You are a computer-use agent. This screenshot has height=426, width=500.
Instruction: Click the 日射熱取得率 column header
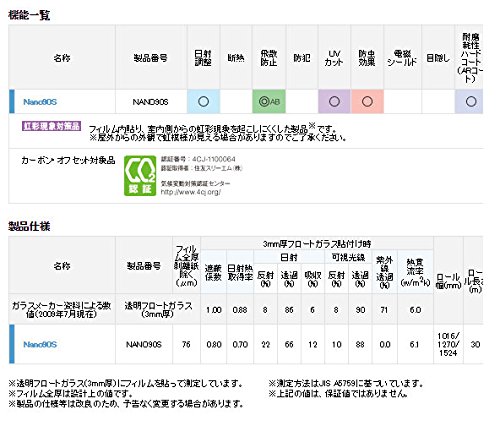240,273
